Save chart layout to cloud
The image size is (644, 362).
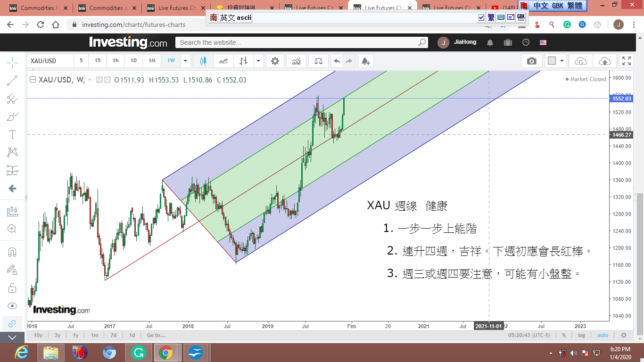[604, 61]
